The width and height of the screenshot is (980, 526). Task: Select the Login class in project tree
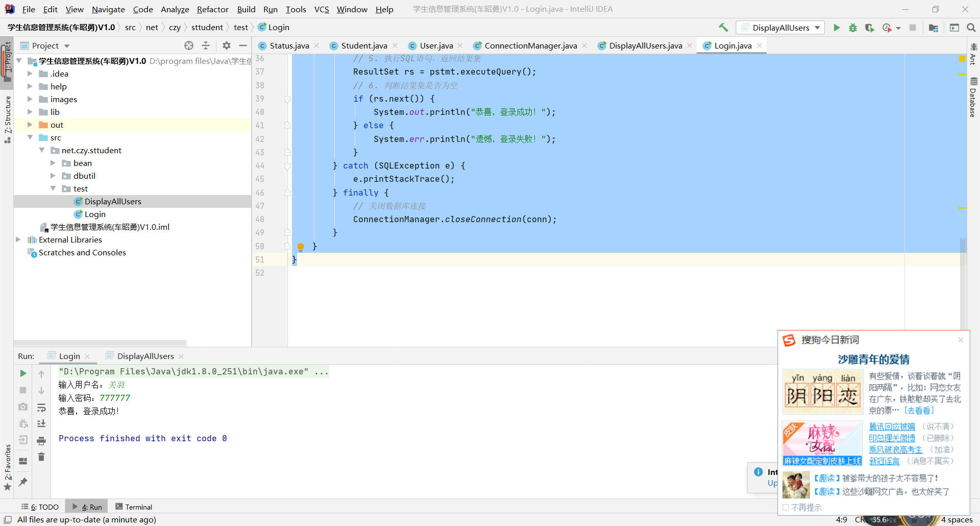tap(95, 214)
